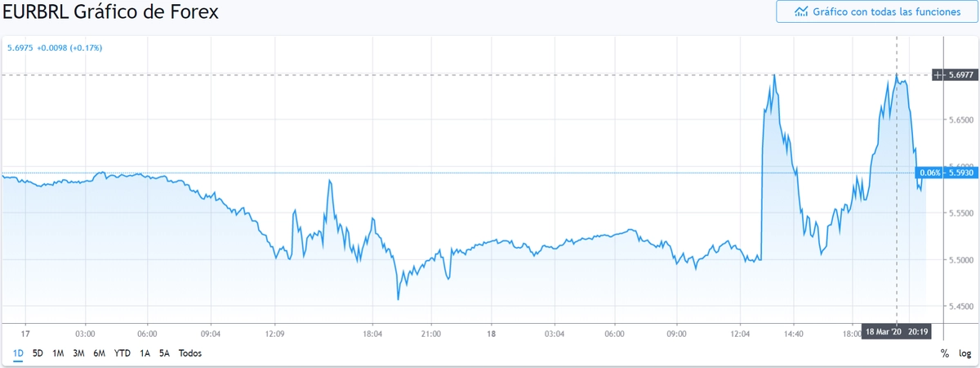Switch to the 5A time range
The width and height of the screenshot is (980, 368).
pos(164,353)
